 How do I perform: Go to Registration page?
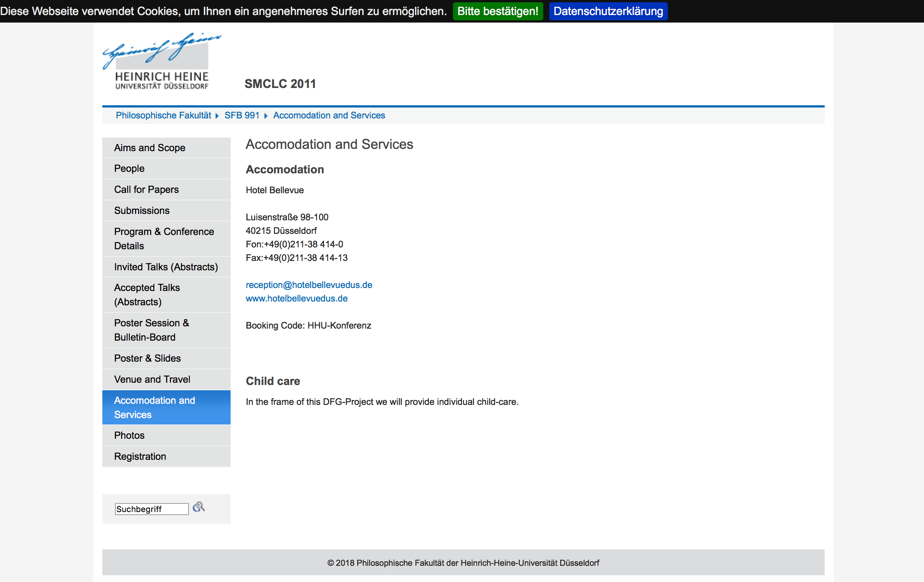pyautogui.click(x=140, y=456)
